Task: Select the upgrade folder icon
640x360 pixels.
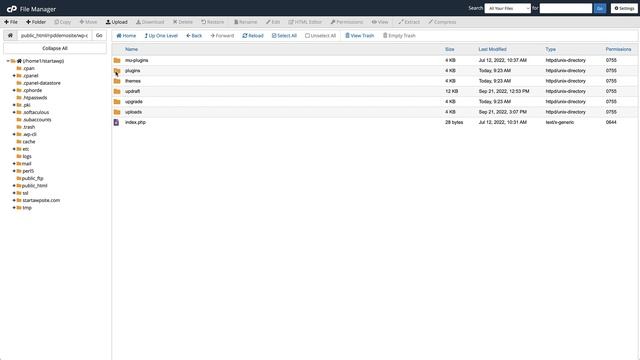Action: click(x=117, y=102)
